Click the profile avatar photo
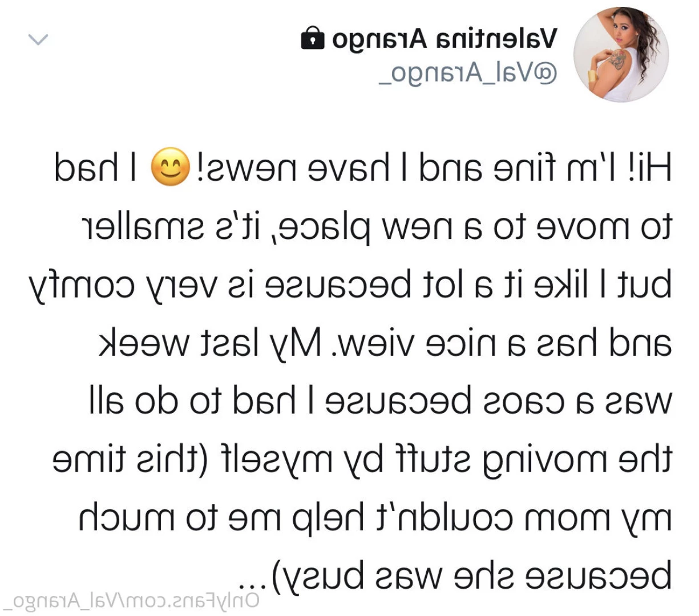Screen dimensions: 699x616 tap(621, 54)
